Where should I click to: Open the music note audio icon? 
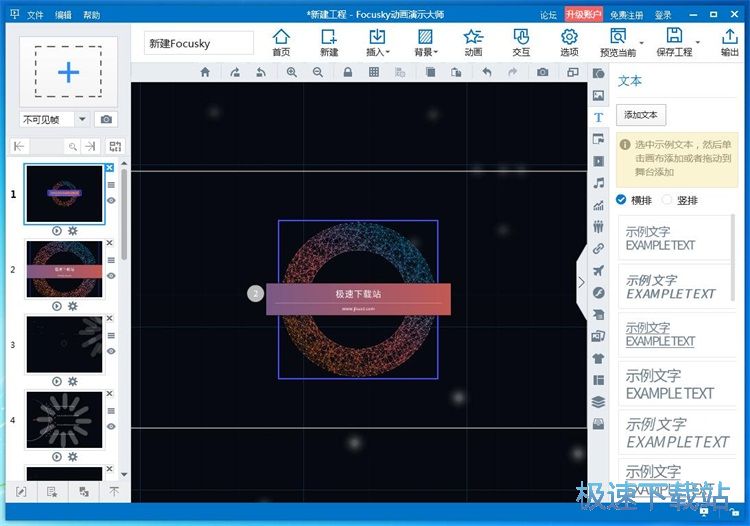598,183
